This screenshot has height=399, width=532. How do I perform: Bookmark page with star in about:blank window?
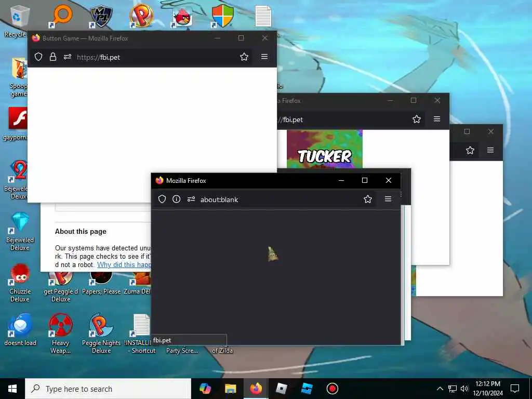pos(368,199)
